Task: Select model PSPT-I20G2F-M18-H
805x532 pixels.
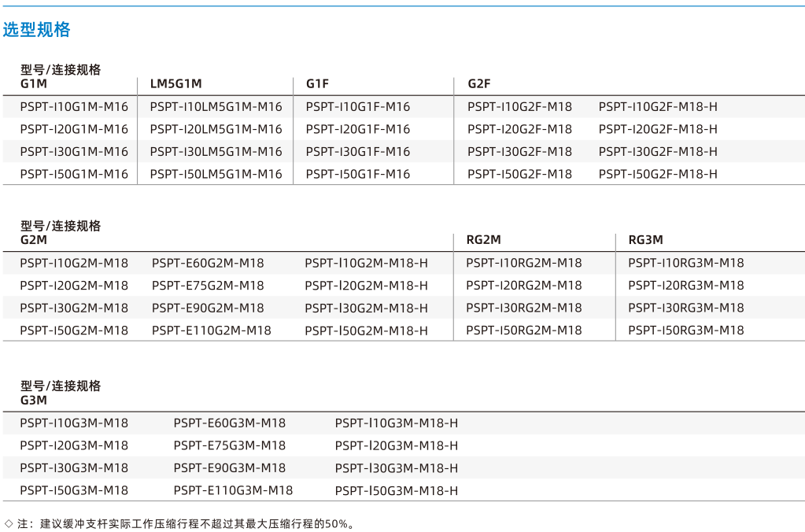Action: pyautogui.click(x=658, y=129)
